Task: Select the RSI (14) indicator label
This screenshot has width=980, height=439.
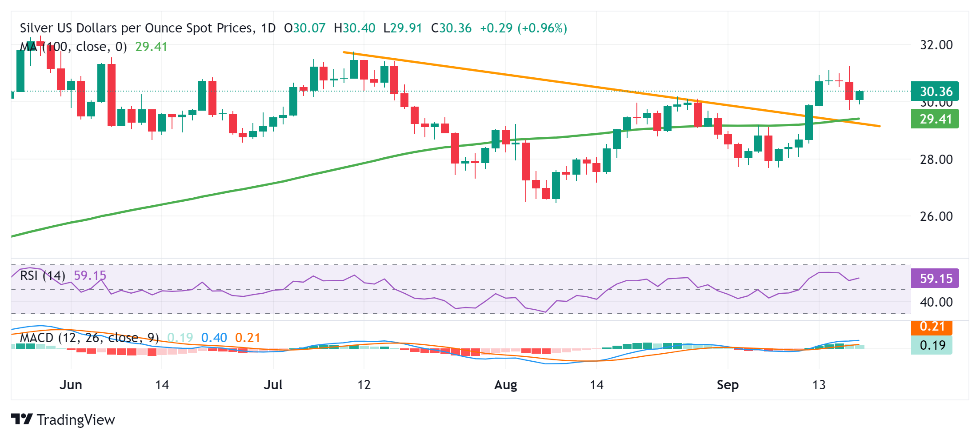Action: [x=43, y=275]
